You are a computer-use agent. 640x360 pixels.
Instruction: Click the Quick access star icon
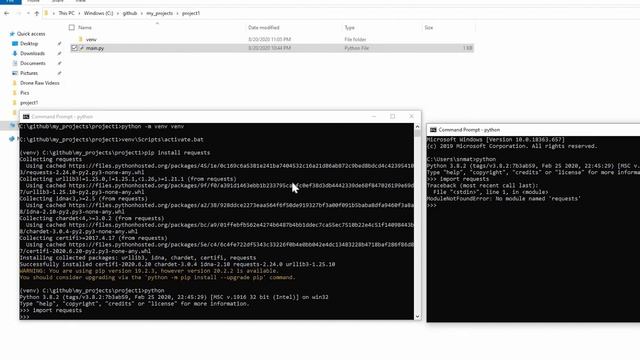click(12, 34)
